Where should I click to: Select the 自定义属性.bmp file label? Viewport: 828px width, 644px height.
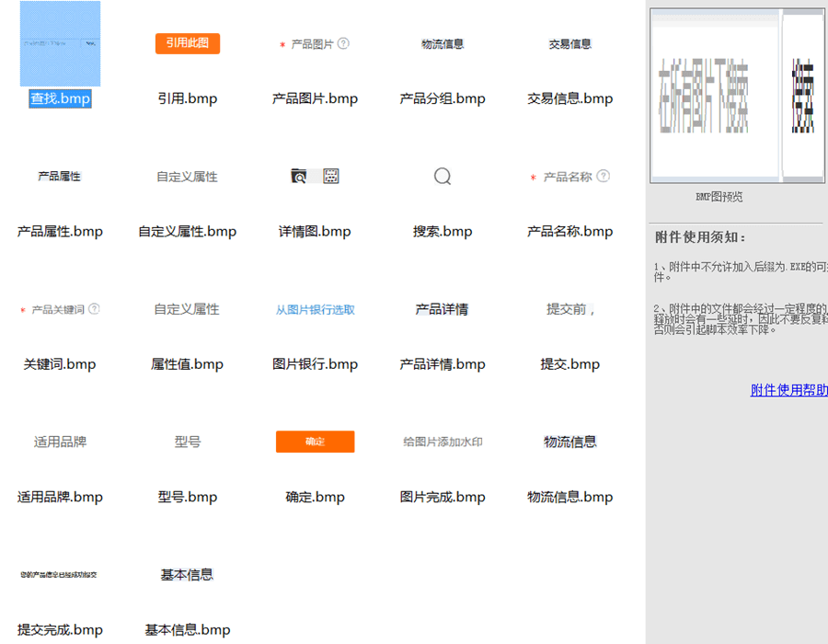tap(188, 232)
